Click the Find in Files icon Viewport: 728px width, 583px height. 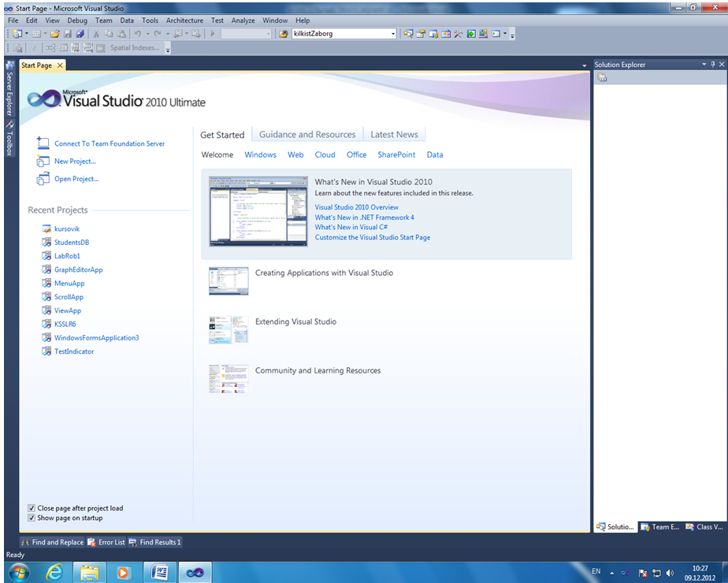tap(283, 33)
